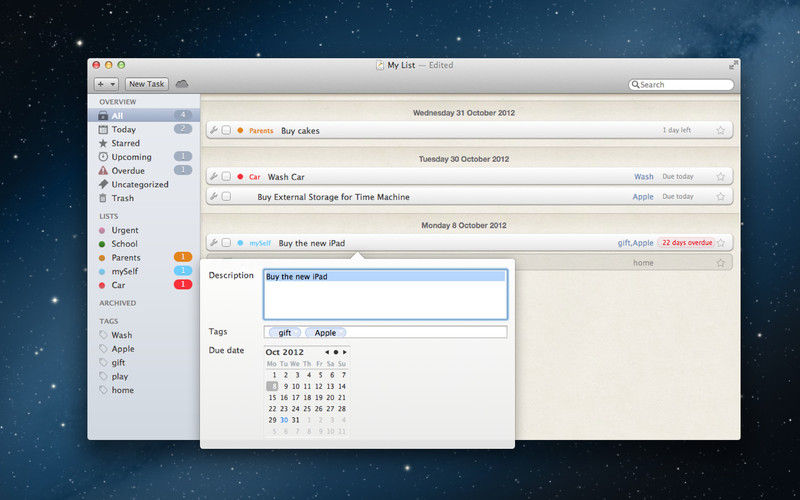Click the Wednesday 31 October 2012 header

(x=464, y=113)
